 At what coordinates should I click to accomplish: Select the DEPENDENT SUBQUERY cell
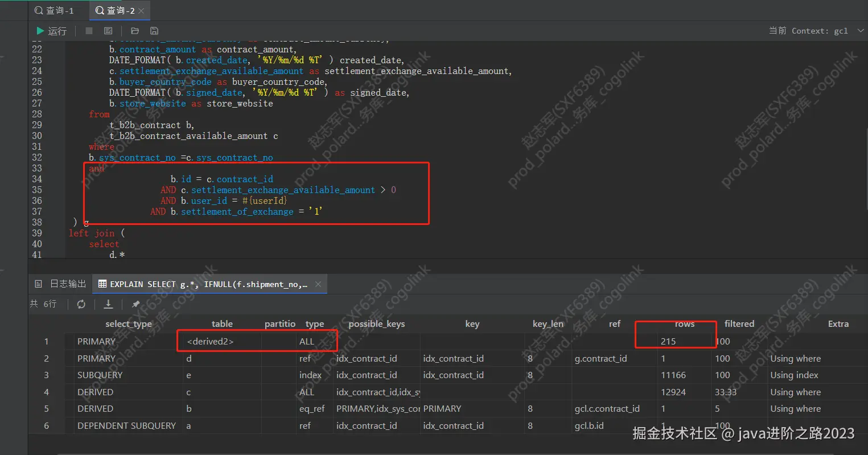coord(129,425)
